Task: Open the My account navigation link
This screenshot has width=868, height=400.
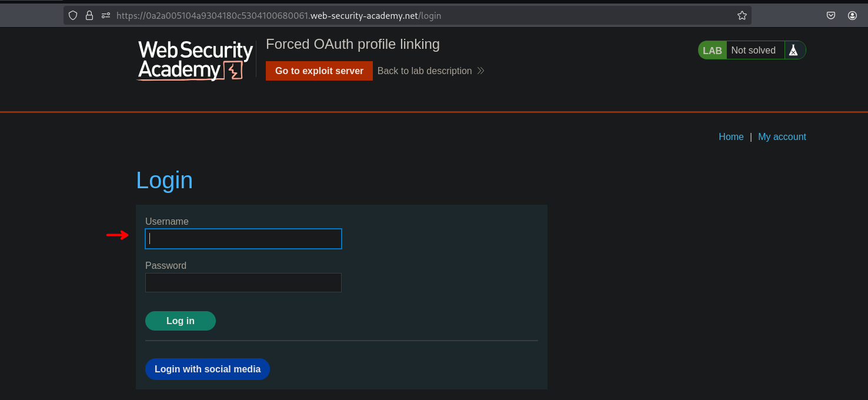Action: coord(782,137)
